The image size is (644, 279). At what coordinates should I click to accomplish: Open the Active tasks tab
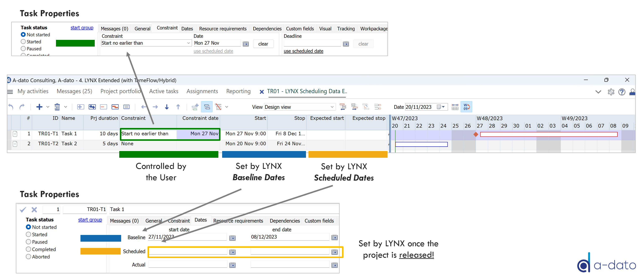164,91
